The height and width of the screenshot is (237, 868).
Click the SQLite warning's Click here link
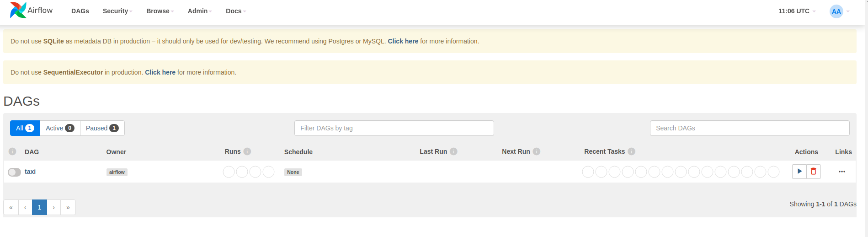coord(403,41)
